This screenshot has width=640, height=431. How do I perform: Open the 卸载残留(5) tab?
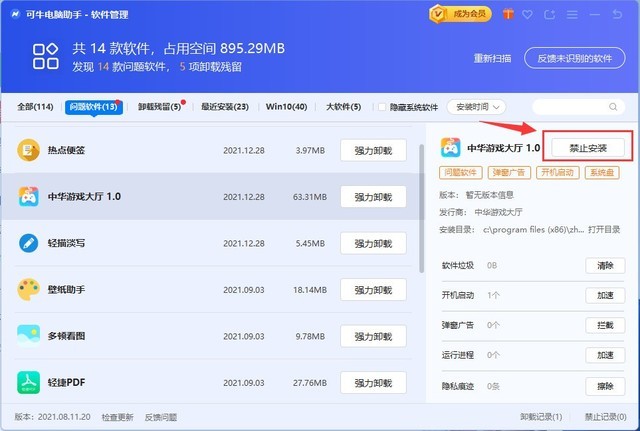(159, 107)
